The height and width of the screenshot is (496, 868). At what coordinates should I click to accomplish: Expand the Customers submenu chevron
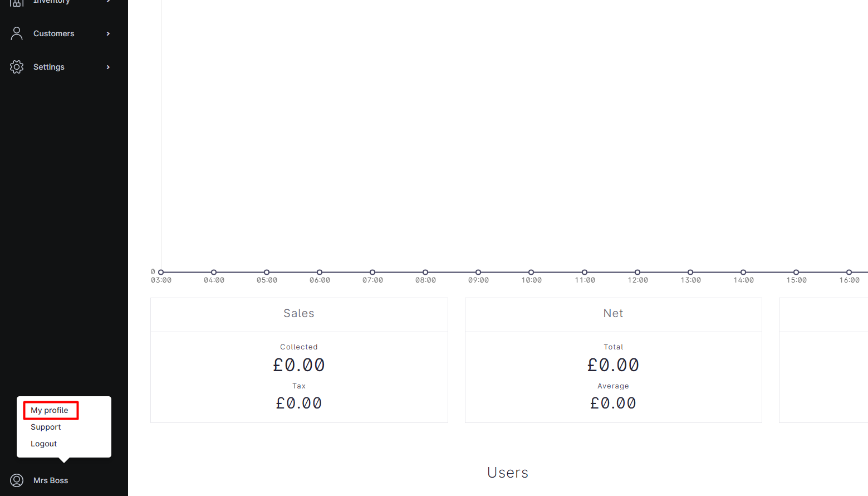pos(108,33)
